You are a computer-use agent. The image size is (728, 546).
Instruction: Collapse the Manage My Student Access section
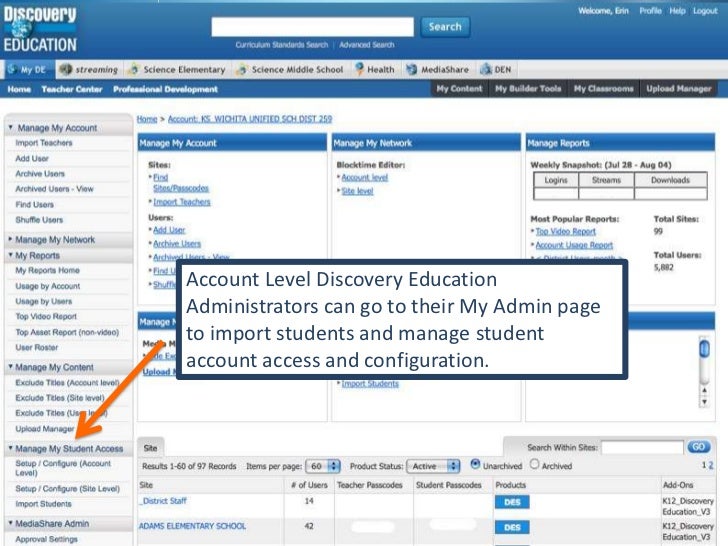[x=10, y=448]
